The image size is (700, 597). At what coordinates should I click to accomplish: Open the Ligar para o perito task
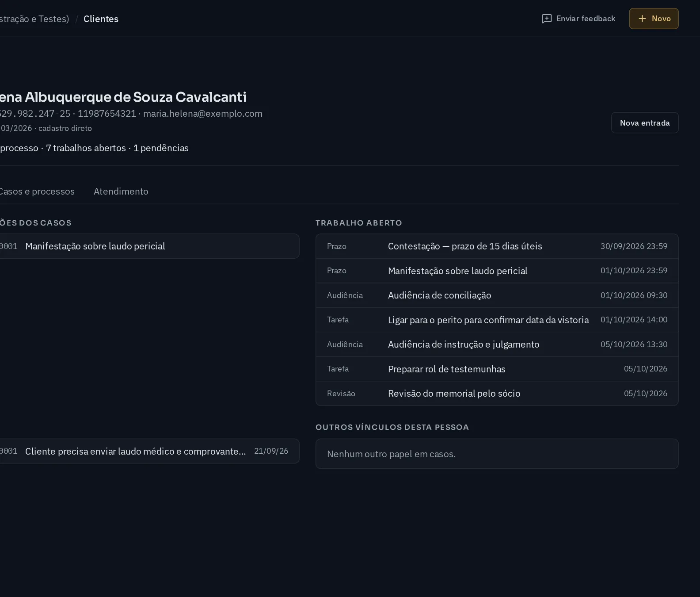pos(497,320)
